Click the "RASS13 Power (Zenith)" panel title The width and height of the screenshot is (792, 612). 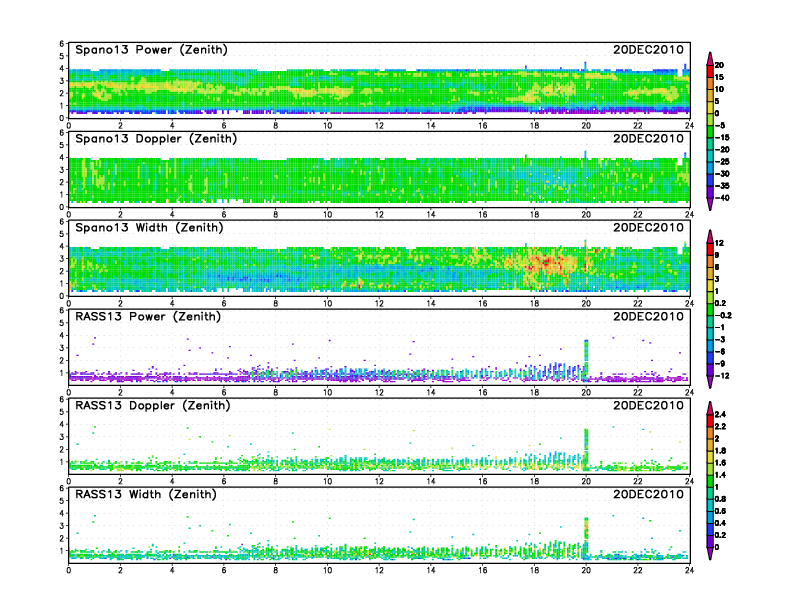(x=147, y=317)
